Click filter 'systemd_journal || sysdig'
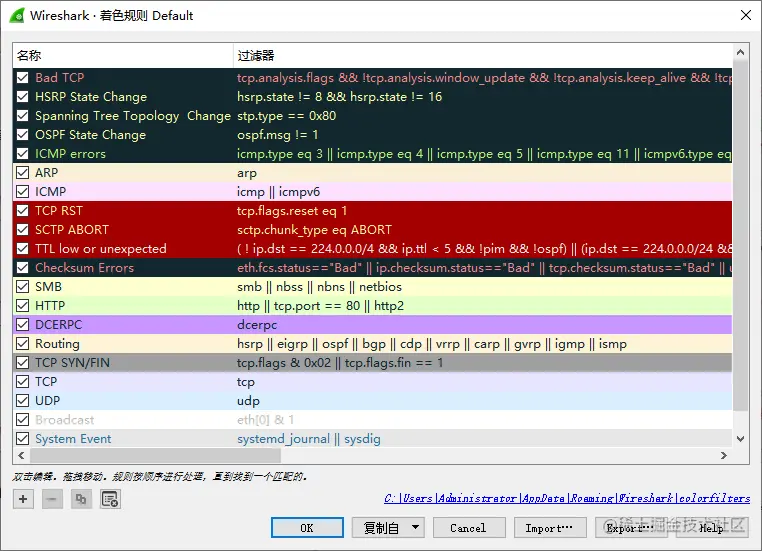Image resolution: width=762 pixels, height=551 pixels. (309, 439)
